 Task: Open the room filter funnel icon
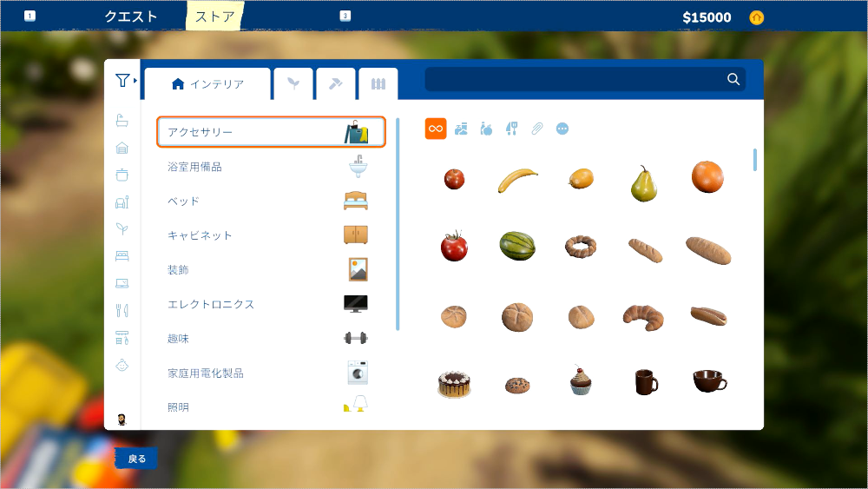click(x=123, y=80)
